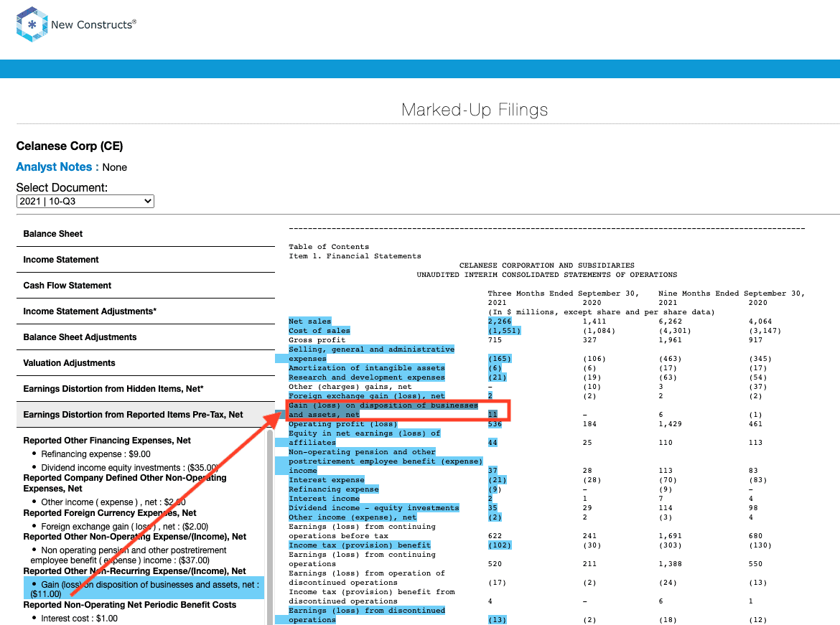Select Dividend income equity investments item
This screenshot has height=625, width=840.
tap(130, 468)
